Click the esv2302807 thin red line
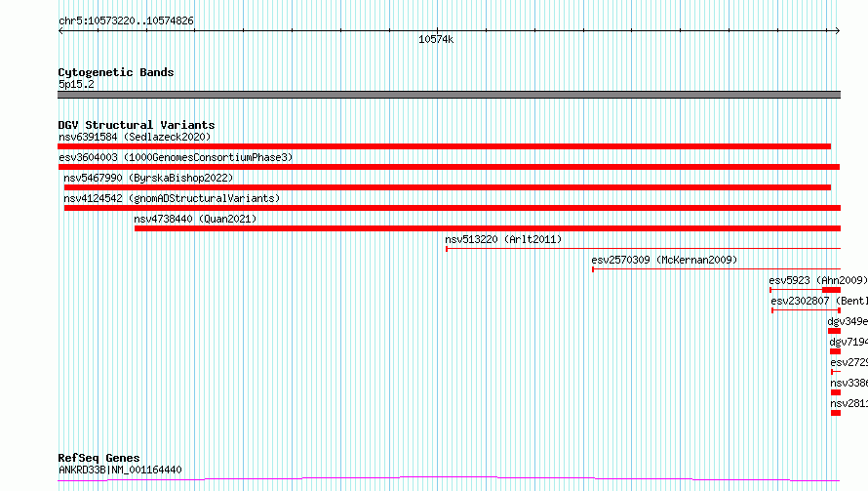Image resolution: width=868 pixels, height=491 pixels. 806,310
